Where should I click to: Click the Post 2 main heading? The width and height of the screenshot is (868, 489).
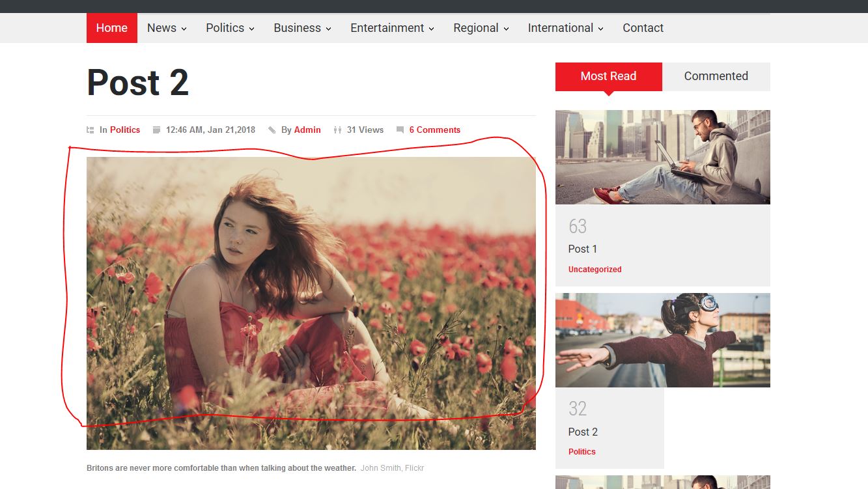[137, 83]
